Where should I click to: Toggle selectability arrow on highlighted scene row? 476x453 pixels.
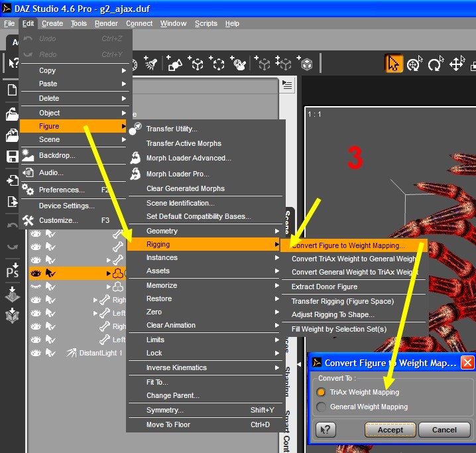(50, 273)
